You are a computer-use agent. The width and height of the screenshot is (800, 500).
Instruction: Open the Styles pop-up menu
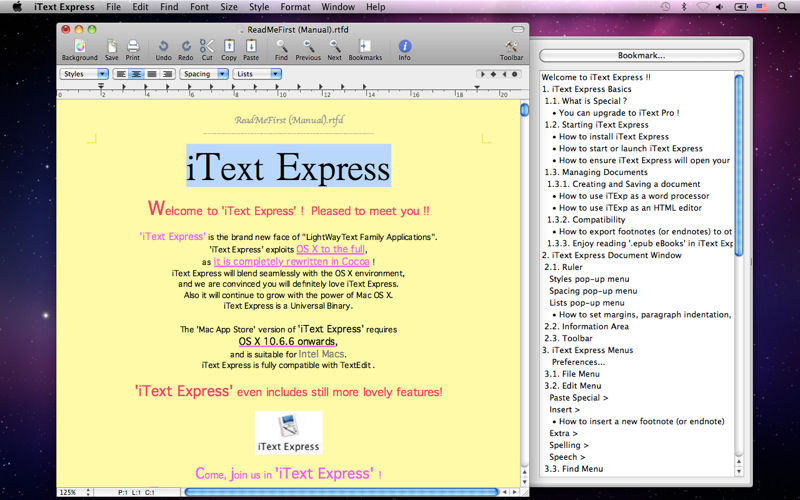pos(84,74)
